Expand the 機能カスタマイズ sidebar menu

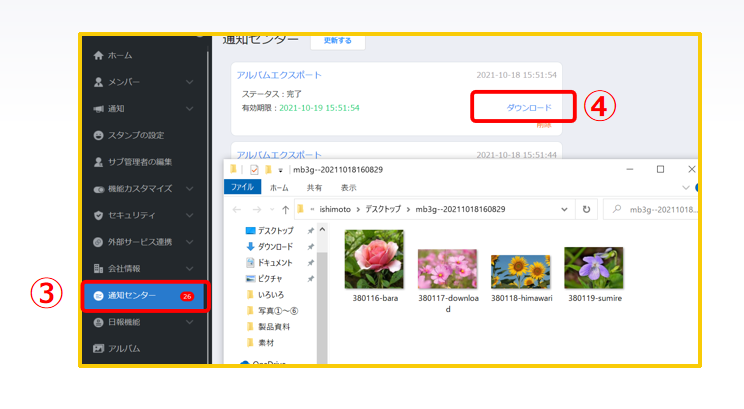click(x=190, y=189)
